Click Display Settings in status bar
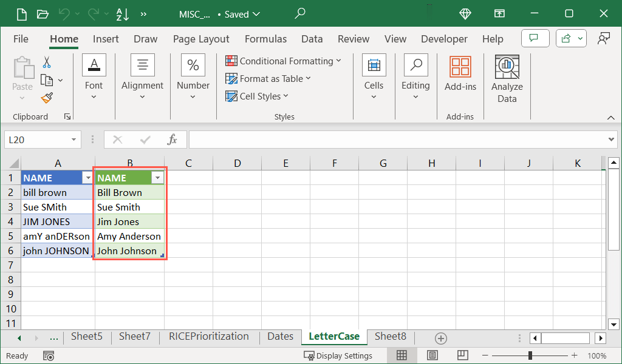Image resolution: width=622 pixels, height=364 pixels. pyautogui.click(x=338, y=356)
